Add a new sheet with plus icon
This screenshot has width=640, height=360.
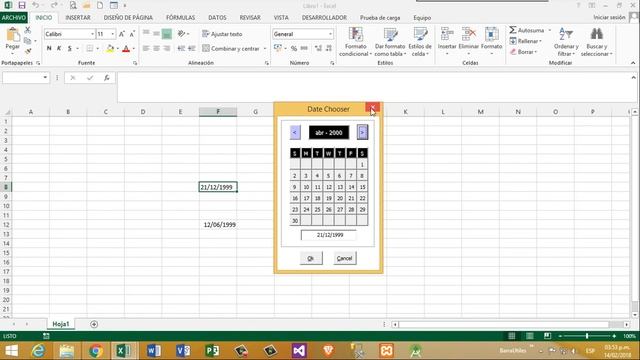tap(94, 324)
